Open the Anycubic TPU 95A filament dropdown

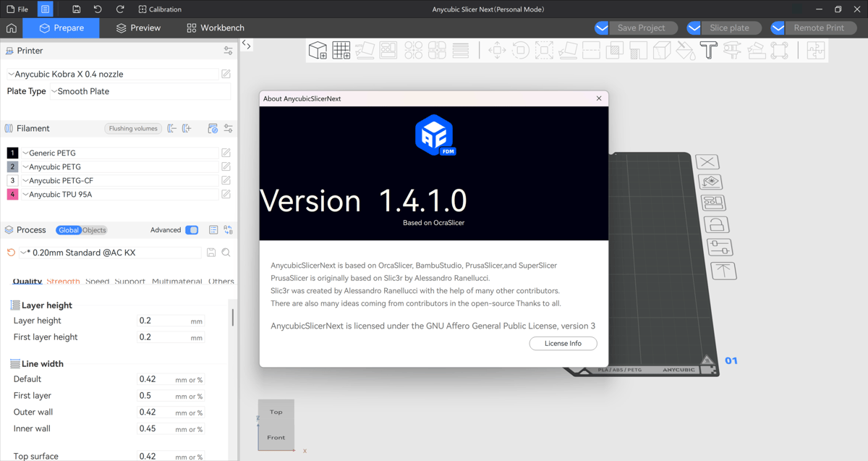pos(119,194)
